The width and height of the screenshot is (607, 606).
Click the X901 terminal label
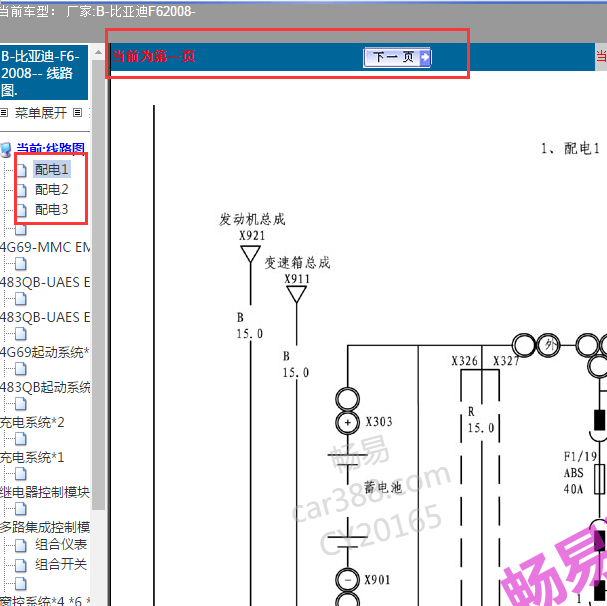[x=377, y=580]
